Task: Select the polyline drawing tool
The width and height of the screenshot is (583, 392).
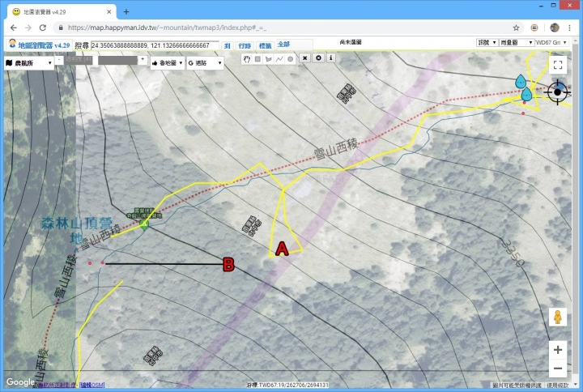Action: pos(279,59)
